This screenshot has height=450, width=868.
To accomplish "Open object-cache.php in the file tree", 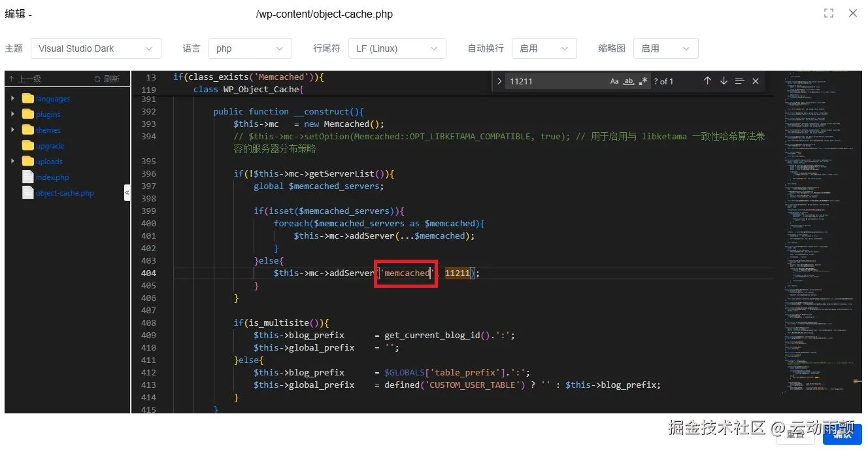I will click(x=65, y=193).
